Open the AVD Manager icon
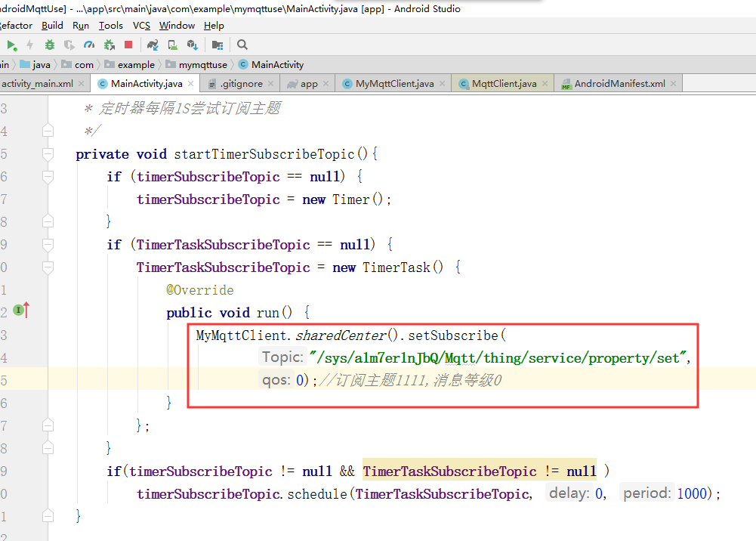The width and height of the screenshot is (756, 541). pyautogui.click(x=173, y=45)
